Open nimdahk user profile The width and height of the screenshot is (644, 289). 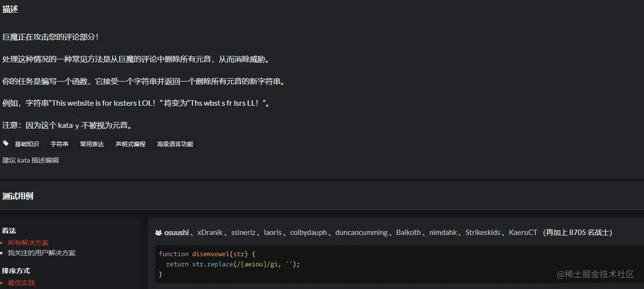(x=443, y=233)
